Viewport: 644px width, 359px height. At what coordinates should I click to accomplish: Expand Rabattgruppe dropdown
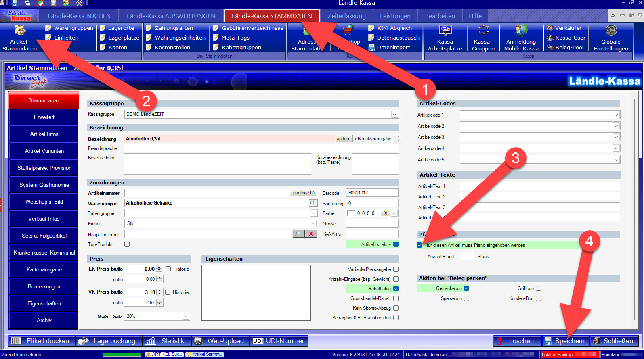click(313, 213)
